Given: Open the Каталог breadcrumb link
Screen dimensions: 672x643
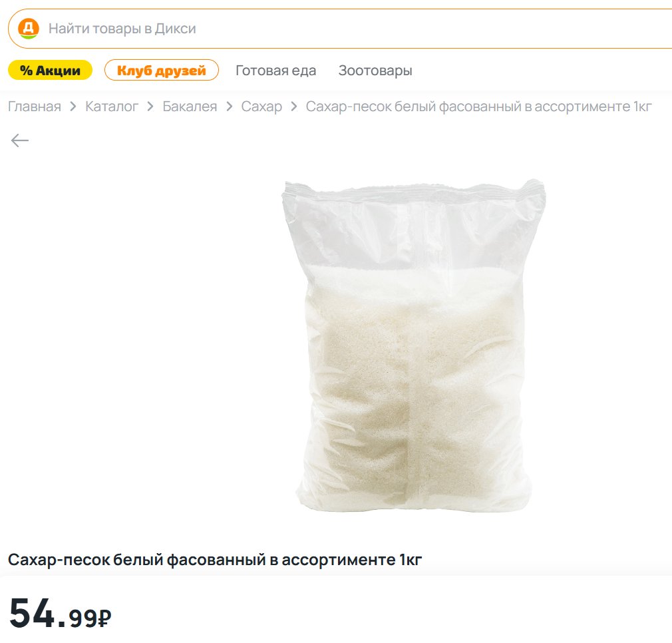Looking at the screenshot, I should pos(112,107).
